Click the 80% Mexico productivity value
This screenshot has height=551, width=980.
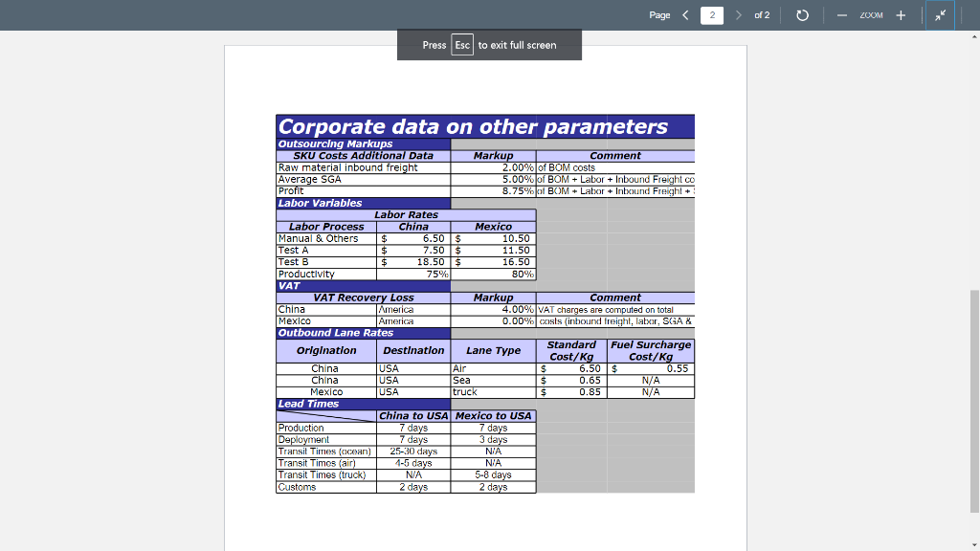pyautogui.click(x=523, y=275)
